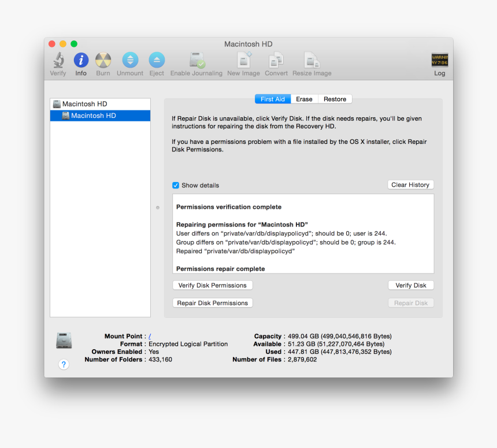Open the Mount Point root link
Screen dimensions: 497x448
click(x=149, y=336)
